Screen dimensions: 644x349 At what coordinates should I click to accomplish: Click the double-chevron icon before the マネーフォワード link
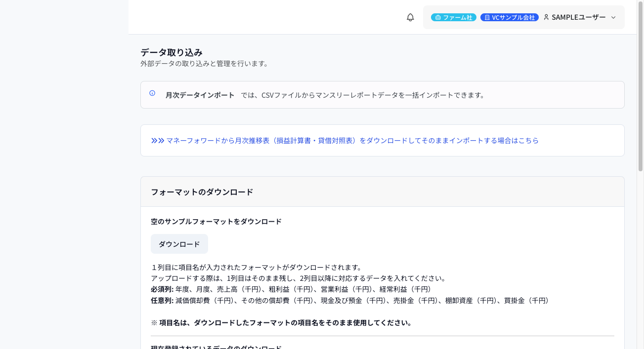click(153, 140)
